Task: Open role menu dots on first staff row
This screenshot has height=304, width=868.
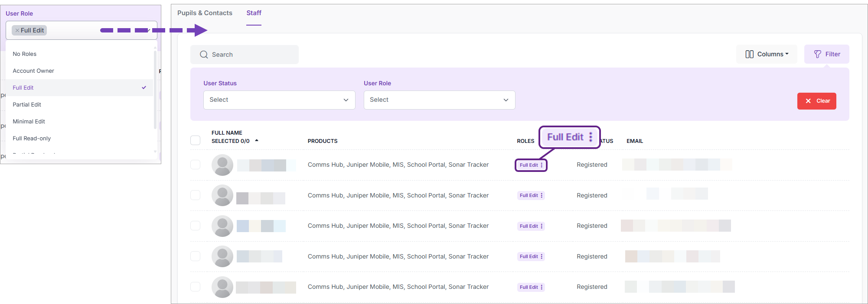Action: point(542,165)
